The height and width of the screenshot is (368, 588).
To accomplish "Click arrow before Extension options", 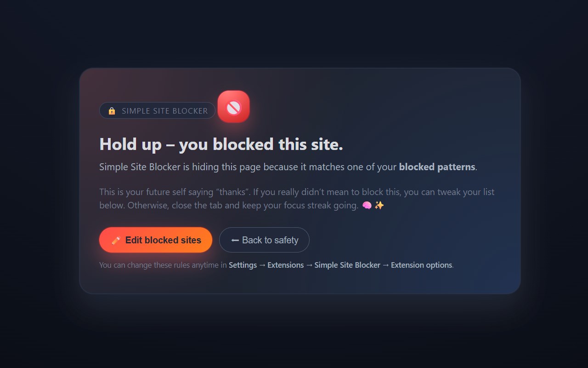I will pos(385,265).
